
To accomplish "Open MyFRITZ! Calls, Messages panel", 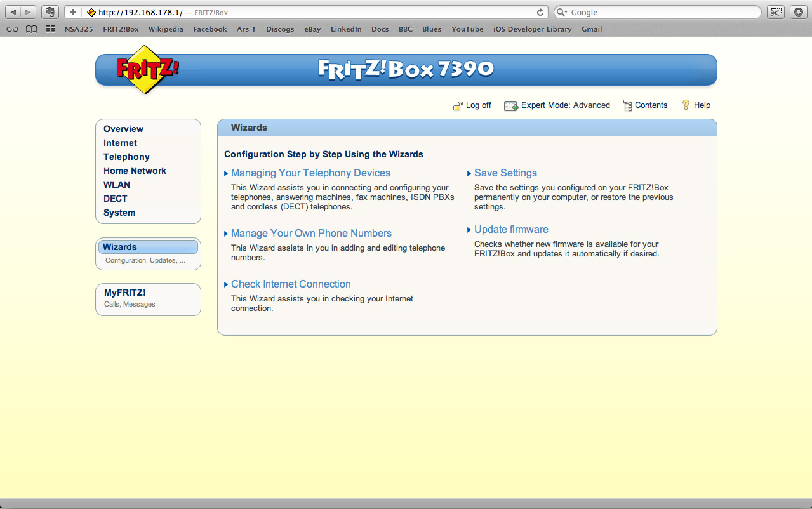I will [148, 299].
